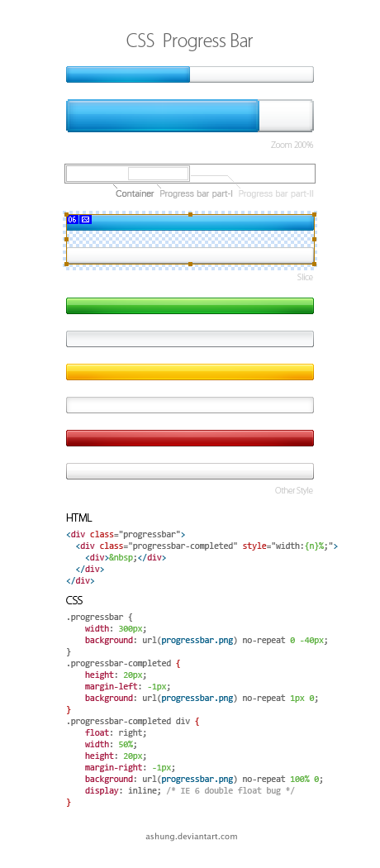Click the Container label in the diagram
Image resolution: width=380 pixels, height=868 pixels.
[x=135, y=193]
